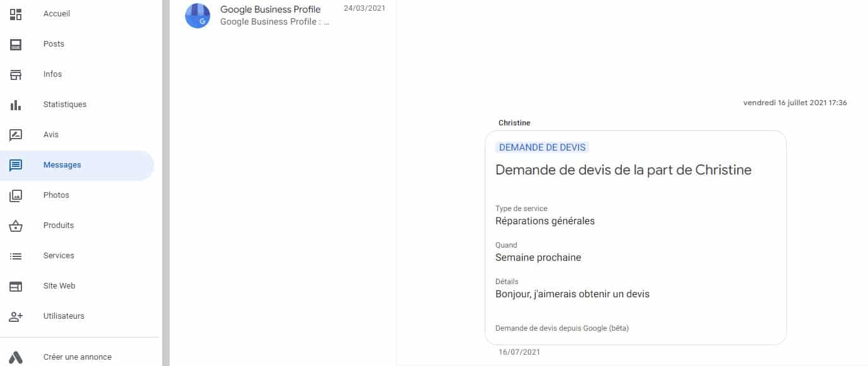Select the Infos storefront icon
Screen dimensions: 868x366
pyautogui.click(x=16, y=74)
